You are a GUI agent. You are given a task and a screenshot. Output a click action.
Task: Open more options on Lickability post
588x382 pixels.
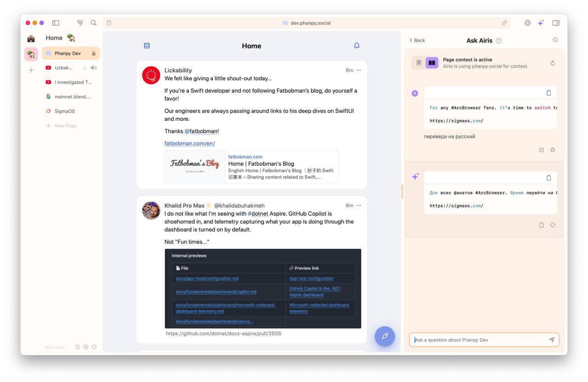tap(359, 70)
